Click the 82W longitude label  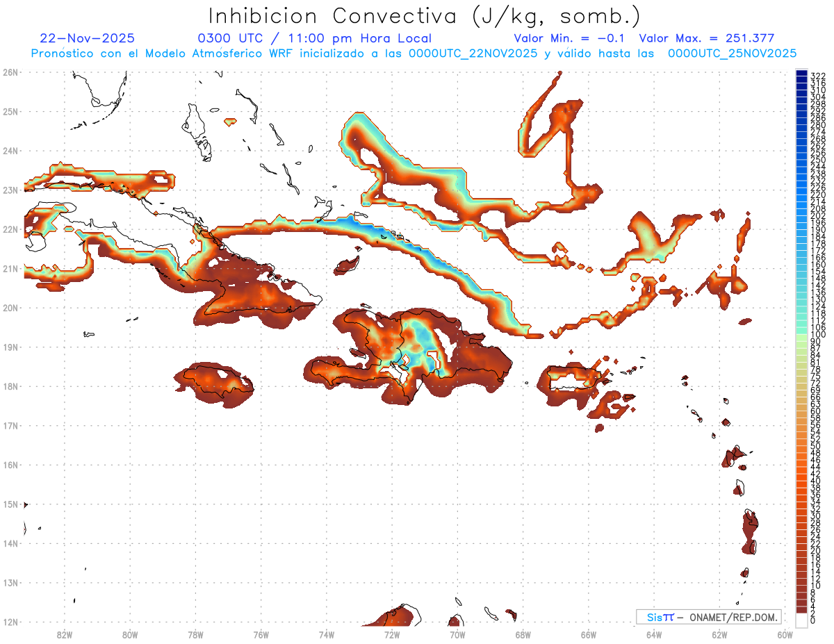pos(65,634)
